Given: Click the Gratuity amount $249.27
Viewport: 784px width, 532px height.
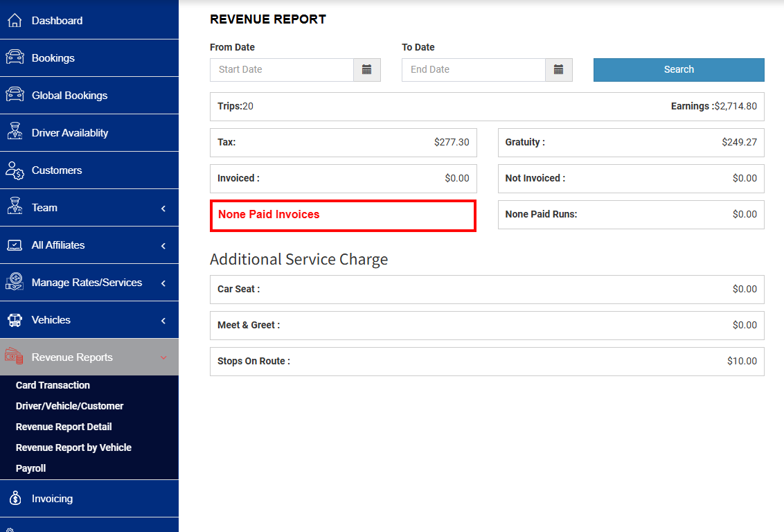Looking at the screenshot, I should [739, 143].
